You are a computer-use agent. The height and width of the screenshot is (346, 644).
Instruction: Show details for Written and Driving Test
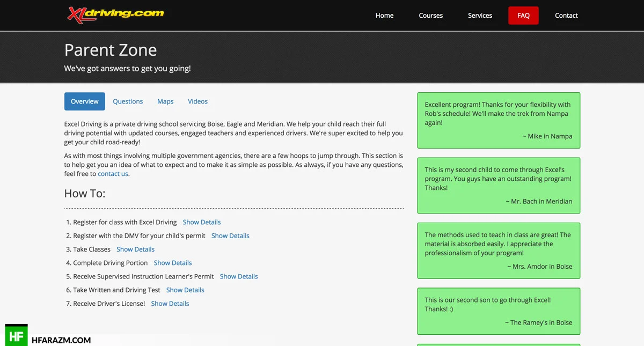point(185,290)
